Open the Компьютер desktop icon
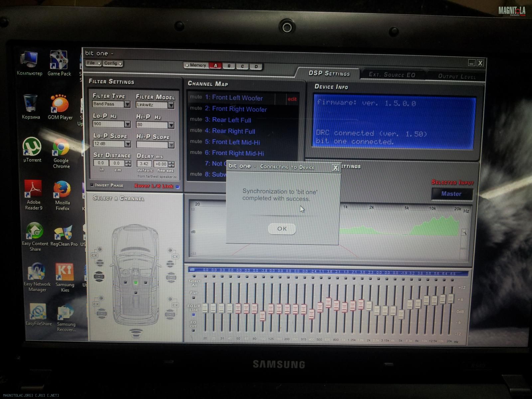The width and height of the screenshot is (532, 399). pos(30,64)
